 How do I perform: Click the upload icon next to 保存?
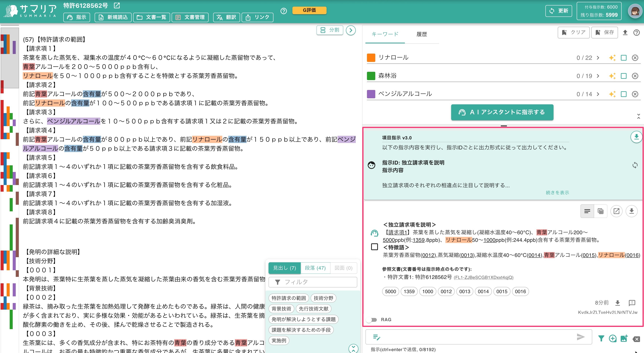point(625,32)
